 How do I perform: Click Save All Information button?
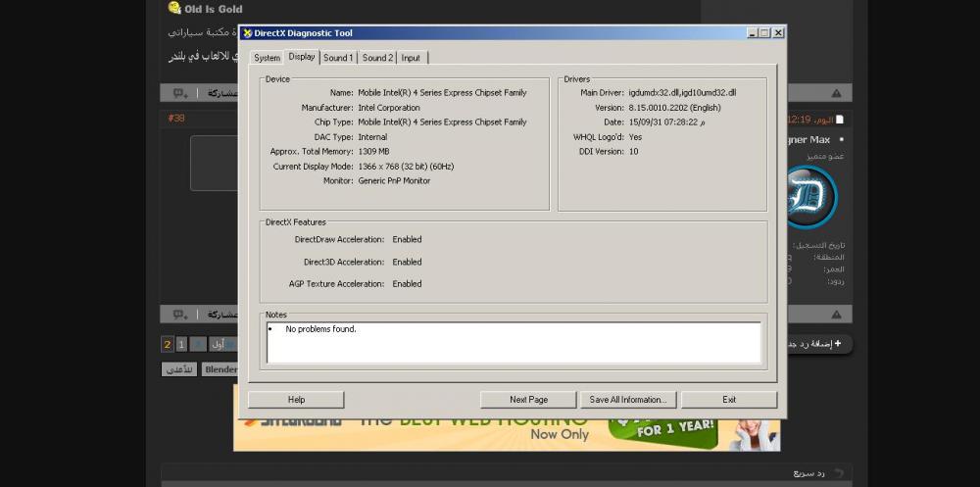click(628, 400)
